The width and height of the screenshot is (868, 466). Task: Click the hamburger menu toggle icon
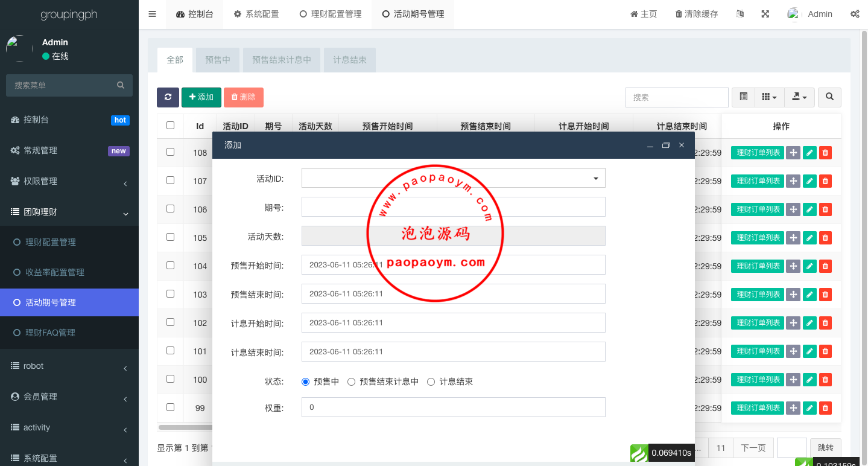click(x=152, y=14)
